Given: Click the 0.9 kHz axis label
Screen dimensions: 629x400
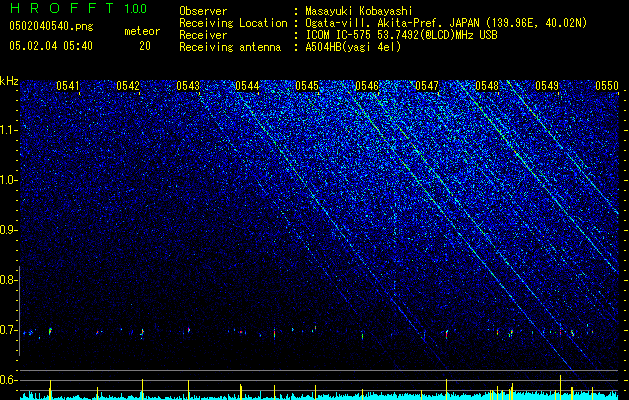Looking at the screenshot, I should 9,230.
